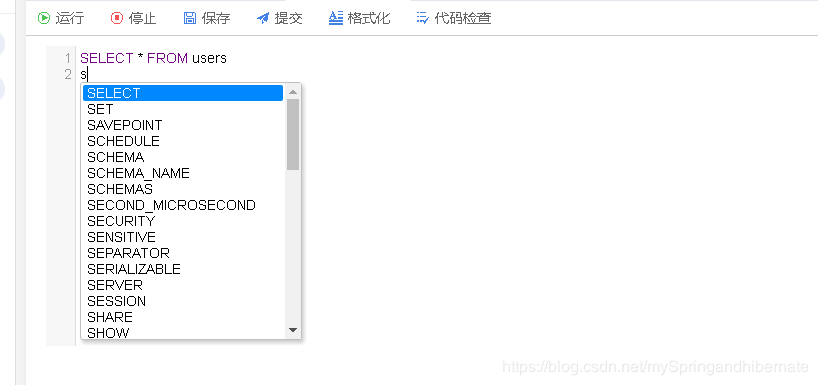Select SERIALIZABLE keyword suggestion
Image resolution: width=818 pixels, height=385 pixels.
tap(183, 269)
